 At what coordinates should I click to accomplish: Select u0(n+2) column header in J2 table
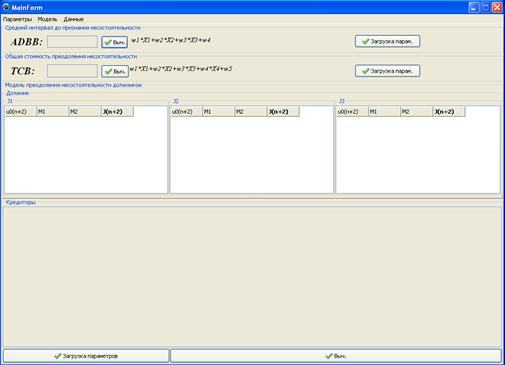[x=186, y=112]
